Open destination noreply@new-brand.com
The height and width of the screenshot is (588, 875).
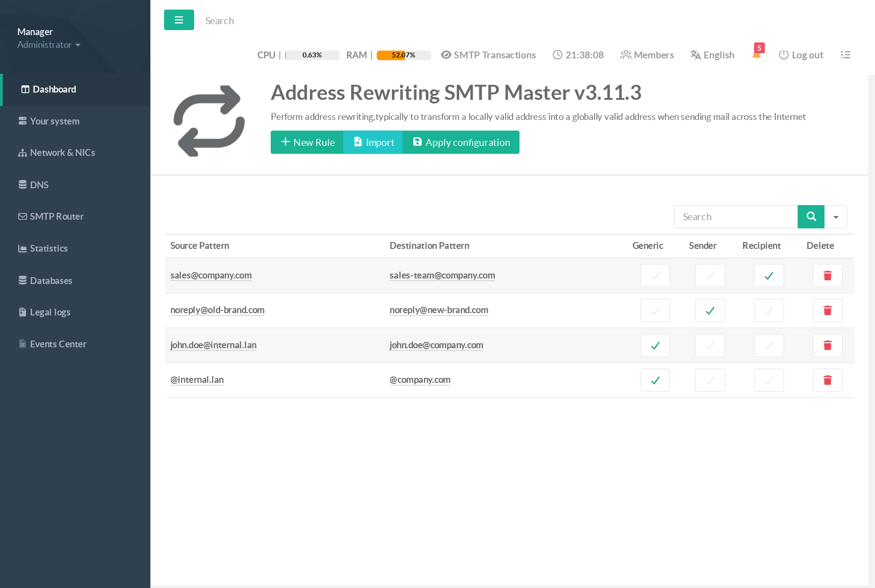439,310
